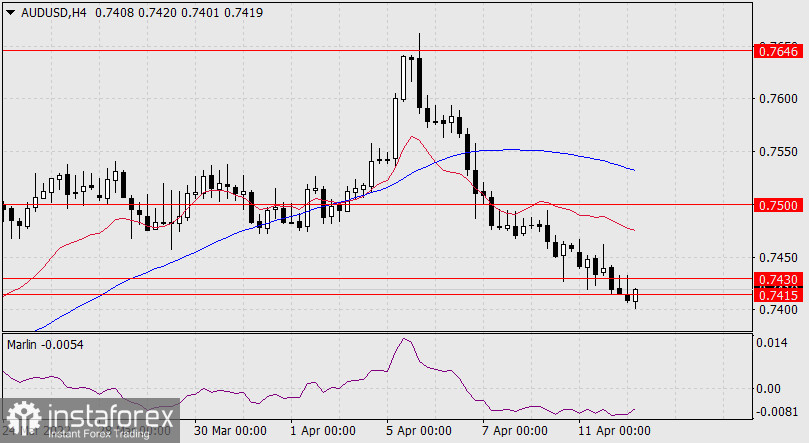Click the -0.0081 Marlin scale value
Viewport: 809px width, 443px height.
point(777,411)
